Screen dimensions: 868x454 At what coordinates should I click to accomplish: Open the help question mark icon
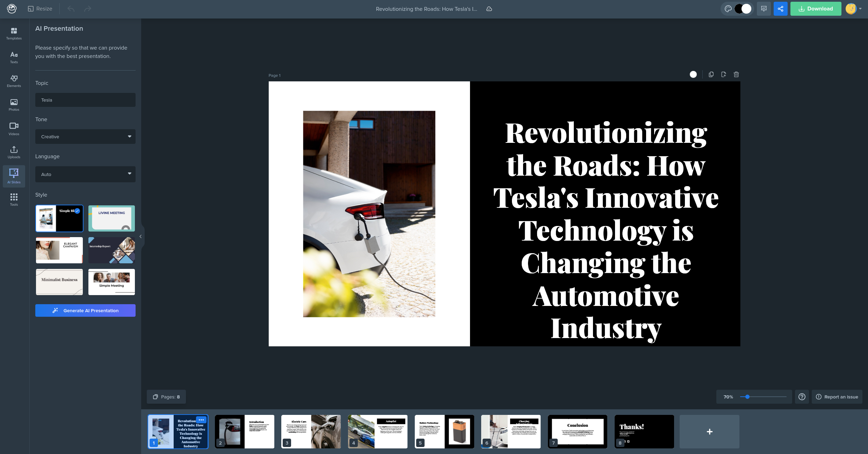(x=802, y=397)
